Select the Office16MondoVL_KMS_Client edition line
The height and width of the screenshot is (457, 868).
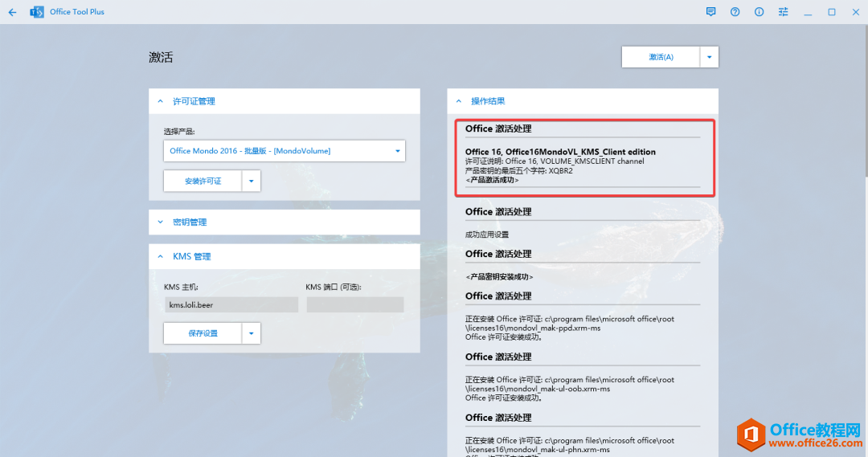(560, 152)
